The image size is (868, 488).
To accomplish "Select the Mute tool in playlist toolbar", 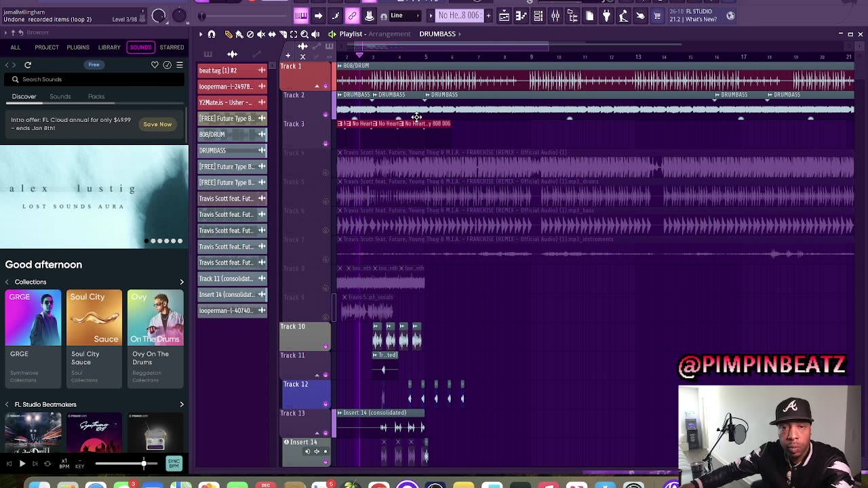I will pos(261,34).
